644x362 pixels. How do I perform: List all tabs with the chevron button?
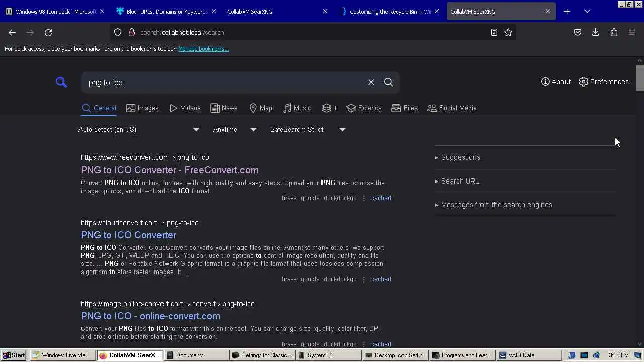[x=587, y=11]
